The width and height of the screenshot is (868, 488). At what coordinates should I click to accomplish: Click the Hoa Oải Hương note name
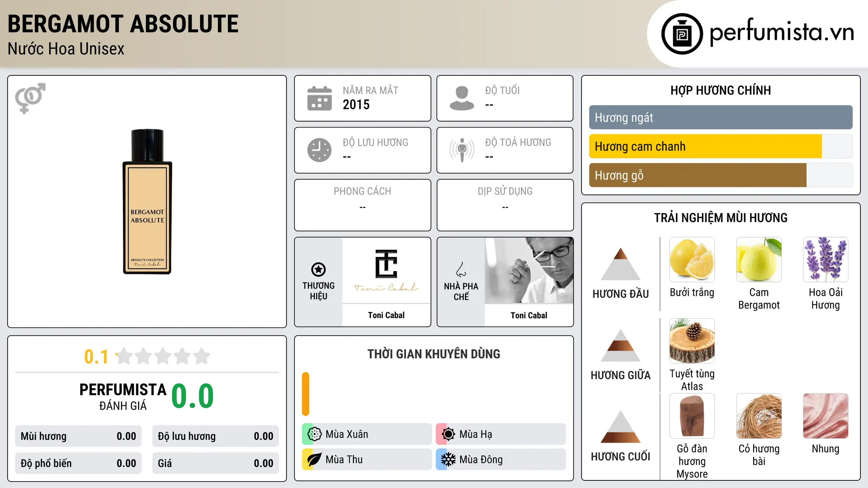tap(826, 299)
